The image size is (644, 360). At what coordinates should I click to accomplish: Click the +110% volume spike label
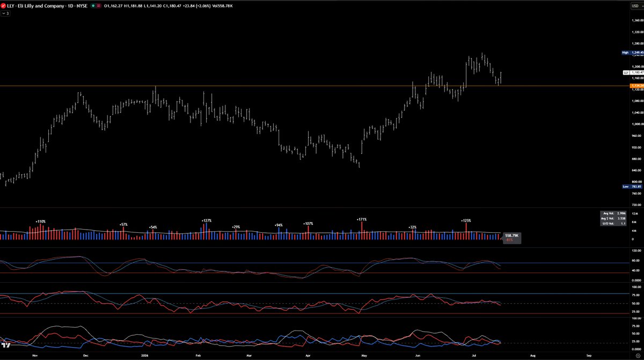pos(41,221)
